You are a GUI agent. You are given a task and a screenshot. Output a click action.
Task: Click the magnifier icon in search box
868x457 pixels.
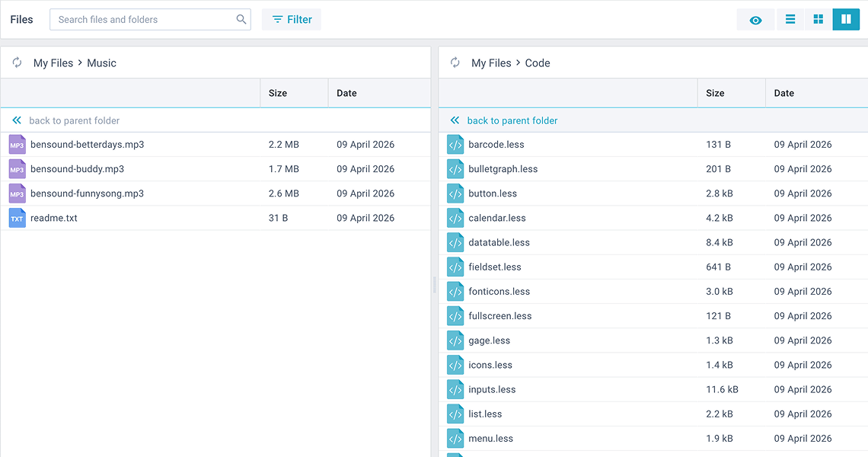click(x=241, y=20)
